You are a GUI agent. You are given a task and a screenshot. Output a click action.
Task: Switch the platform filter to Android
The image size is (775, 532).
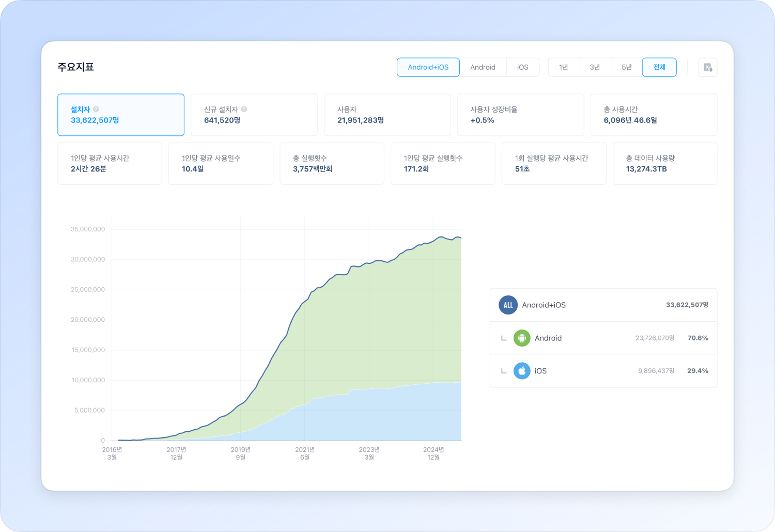pos(483,67)
